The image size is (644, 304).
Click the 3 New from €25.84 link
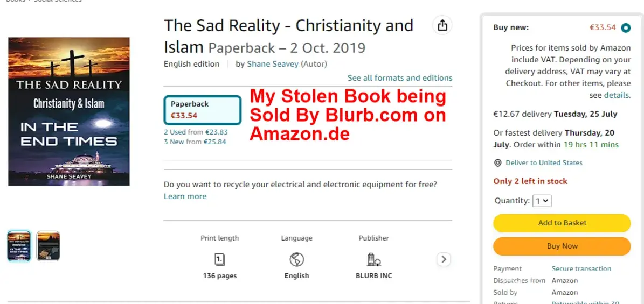click(195, 142)
